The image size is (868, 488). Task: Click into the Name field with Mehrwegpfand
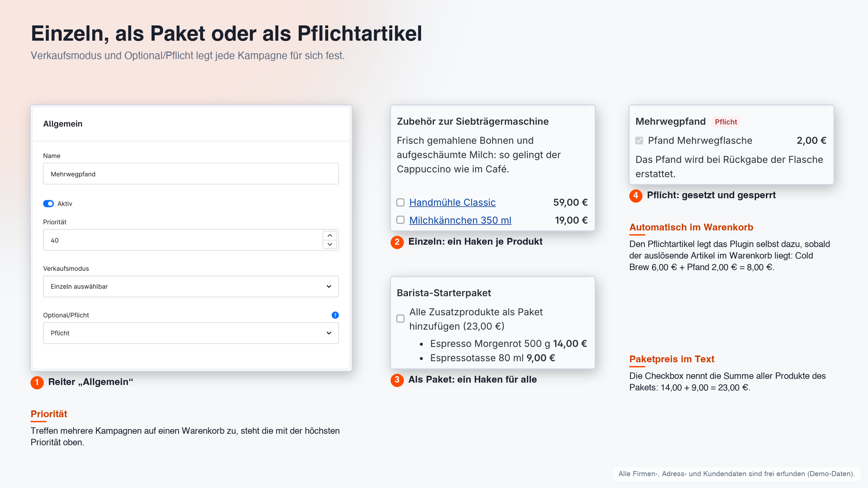click(191, 174)
